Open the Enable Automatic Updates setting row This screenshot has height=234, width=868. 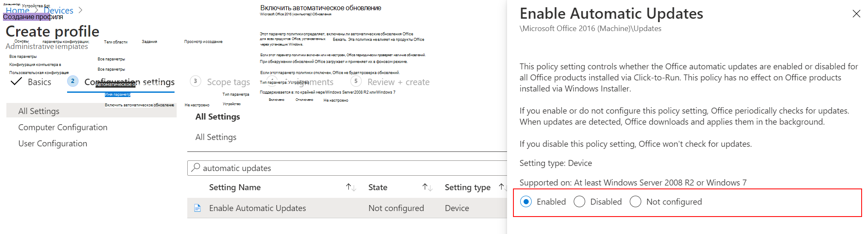click(347, 208)
